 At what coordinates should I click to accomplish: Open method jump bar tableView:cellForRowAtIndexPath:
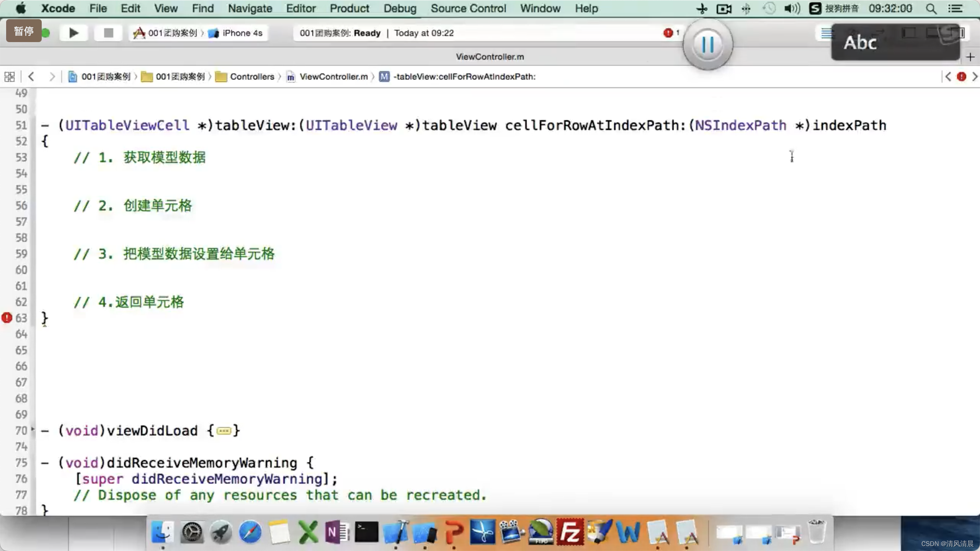click(x=464, y=77)
